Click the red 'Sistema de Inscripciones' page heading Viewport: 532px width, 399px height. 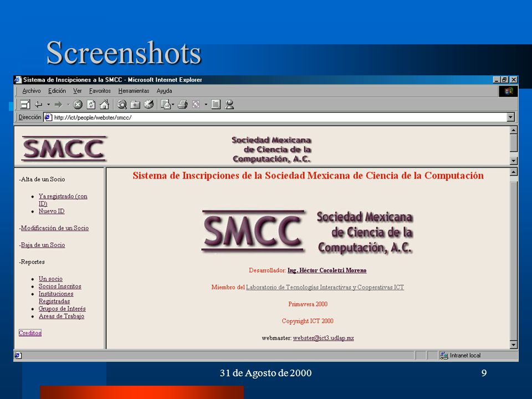[x=308, y=176]
